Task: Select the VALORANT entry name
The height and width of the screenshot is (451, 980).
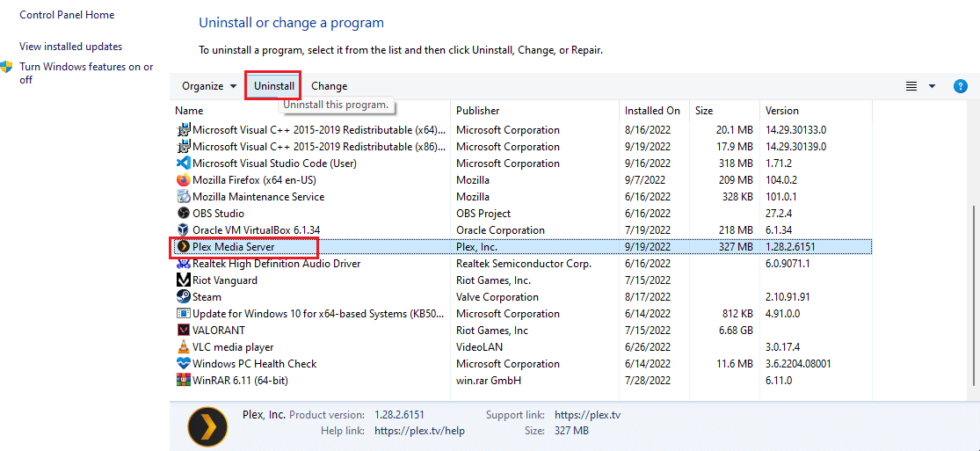Action: pos(219,331)
